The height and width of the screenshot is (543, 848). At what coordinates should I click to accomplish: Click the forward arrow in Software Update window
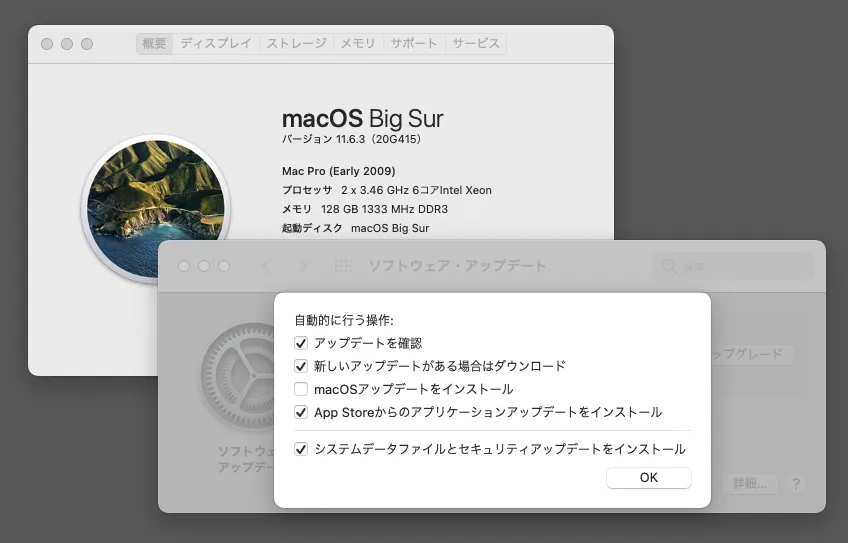point(303,266)
